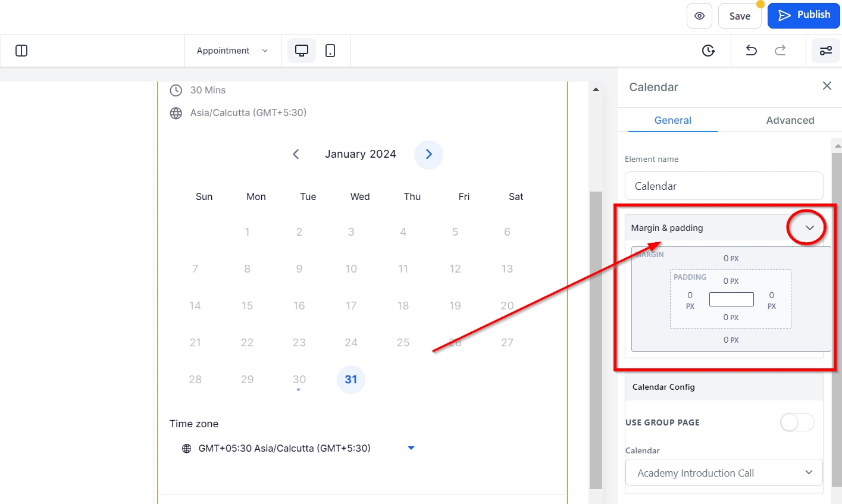This screenshot has width=842, height=504.
Task: Redo the last change
Action: click(x=780, y=51)
